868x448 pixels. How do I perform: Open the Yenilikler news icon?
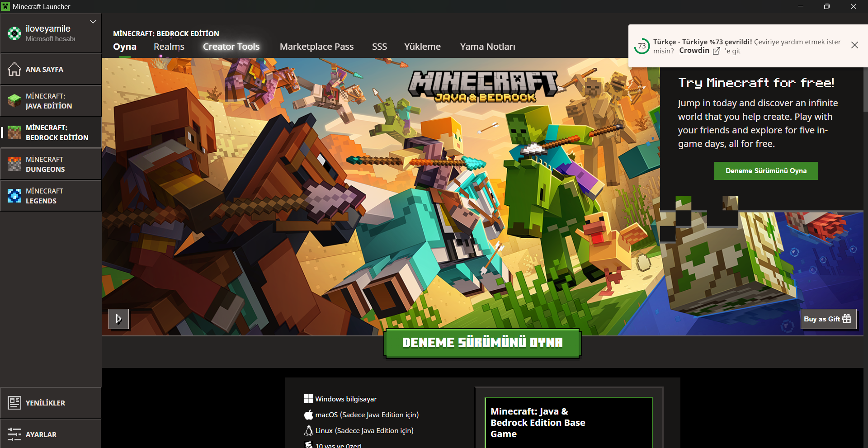(14, 403)
